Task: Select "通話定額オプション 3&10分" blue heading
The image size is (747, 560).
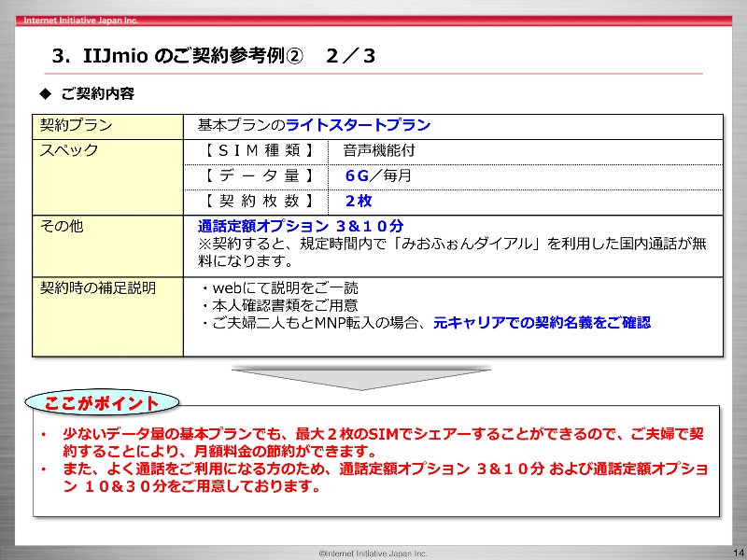Action: coord(301,226)
